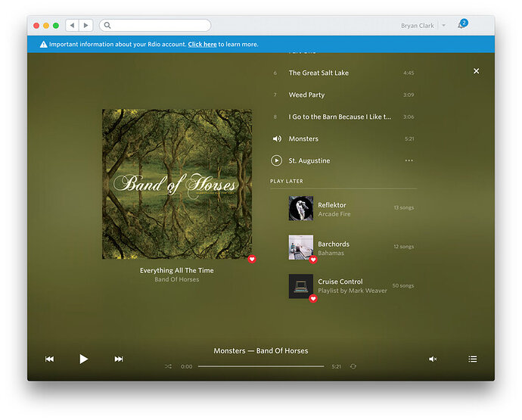The width and height of the screenshot is (522, 420).
Task: Click the 3:09 duration of Weed Party
Action: 409,95
